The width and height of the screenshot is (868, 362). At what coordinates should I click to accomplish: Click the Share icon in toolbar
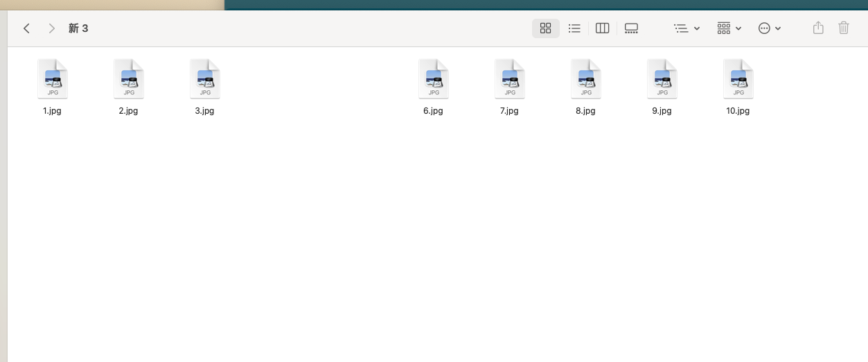pyautogui.click(x=818, y=28)
